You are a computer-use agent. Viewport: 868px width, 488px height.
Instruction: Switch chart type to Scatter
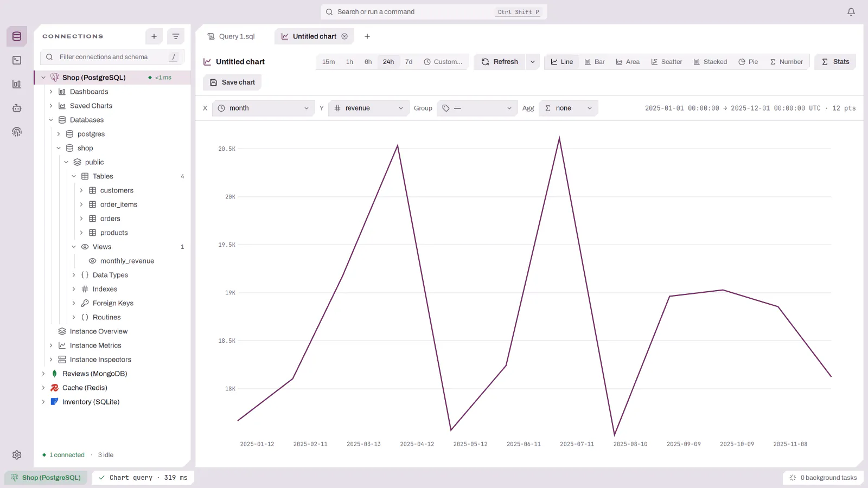pyautogui.click(x=667, y=62)
